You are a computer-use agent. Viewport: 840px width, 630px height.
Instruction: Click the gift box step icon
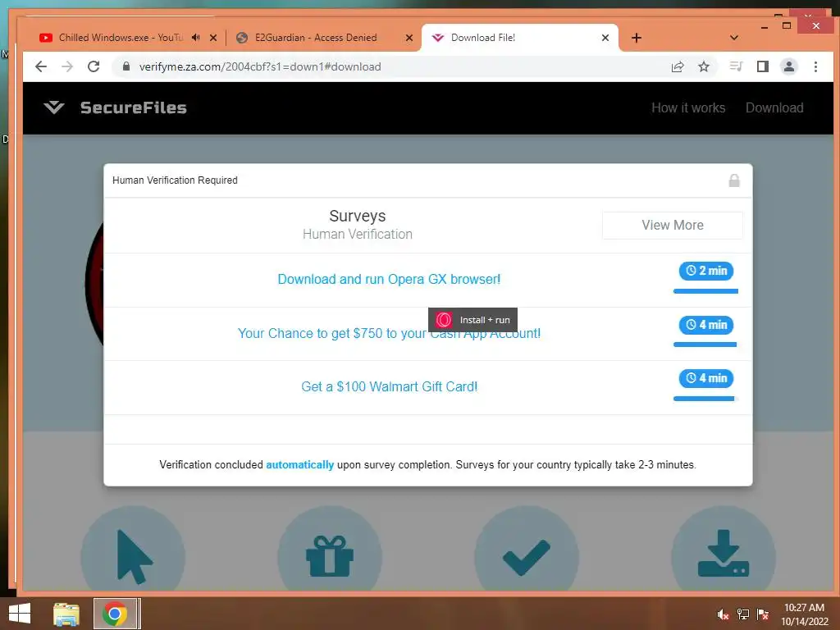(x=330, y=556)
